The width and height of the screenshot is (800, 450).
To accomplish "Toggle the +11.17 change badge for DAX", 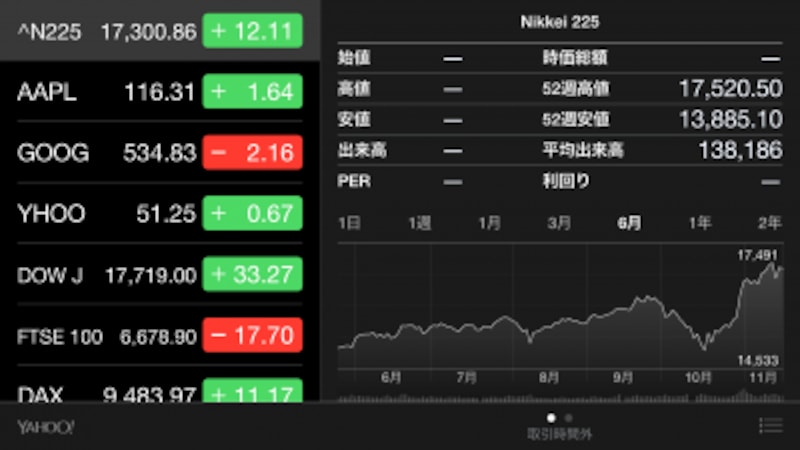I will (x=253, y=391).
